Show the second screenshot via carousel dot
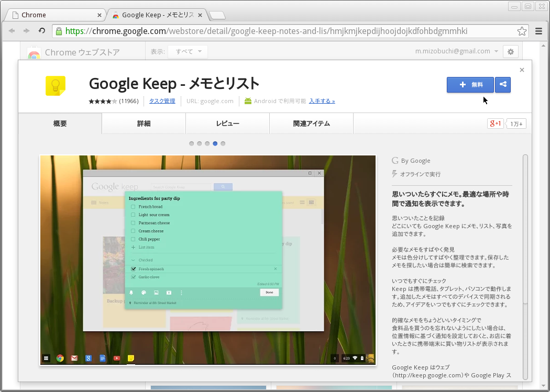 tap(199, 143)
